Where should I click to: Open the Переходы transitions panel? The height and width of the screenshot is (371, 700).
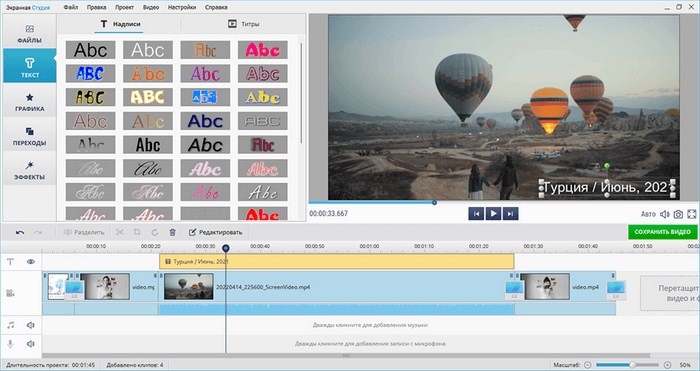29,136
